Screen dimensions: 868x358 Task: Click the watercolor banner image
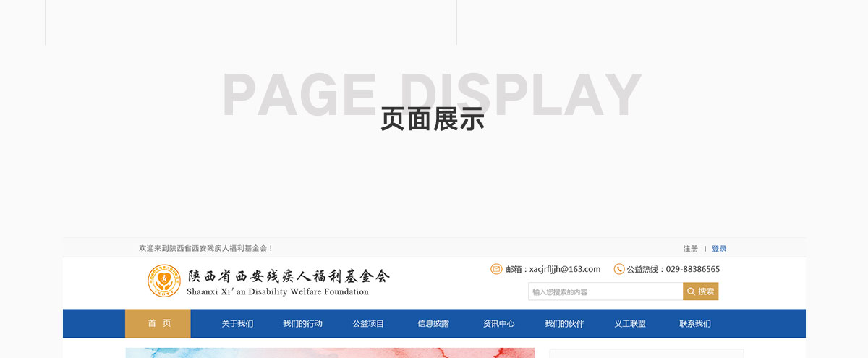click(x=330, y=353)
